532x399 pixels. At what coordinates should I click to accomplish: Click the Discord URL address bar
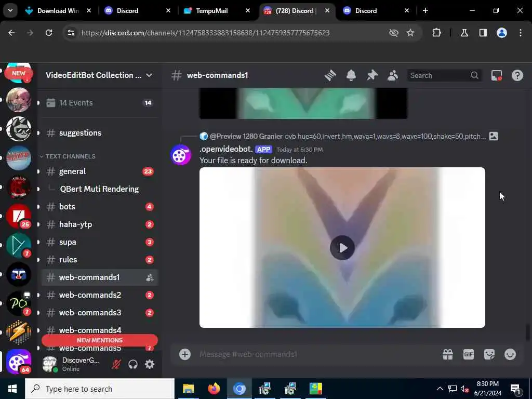tap(205, 33)
